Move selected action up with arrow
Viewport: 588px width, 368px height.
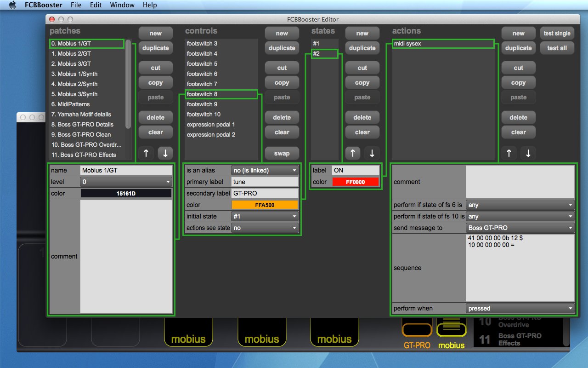(509, 153)
